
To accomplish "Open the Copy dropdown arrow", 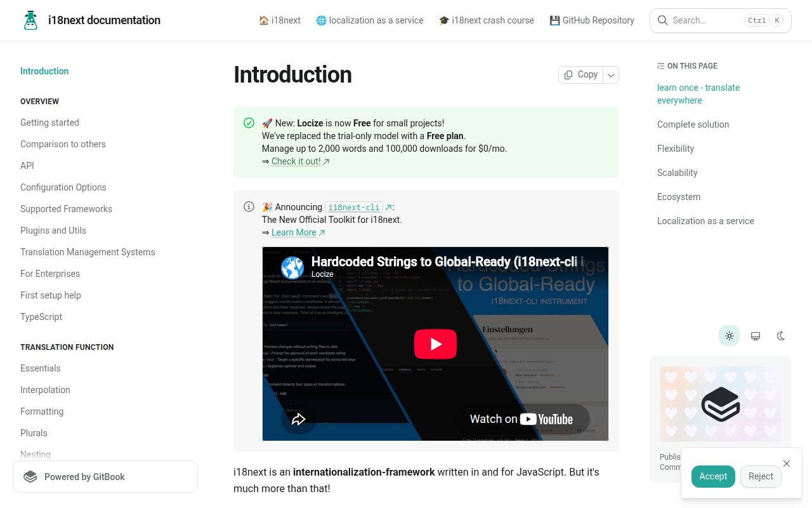I will click(611, 75).
